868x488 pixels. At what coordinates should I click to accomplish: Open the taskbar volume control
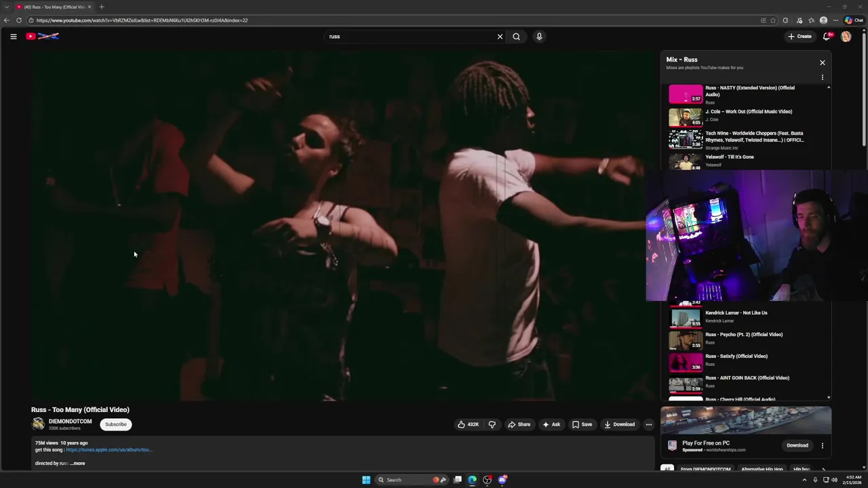point(834,480)
